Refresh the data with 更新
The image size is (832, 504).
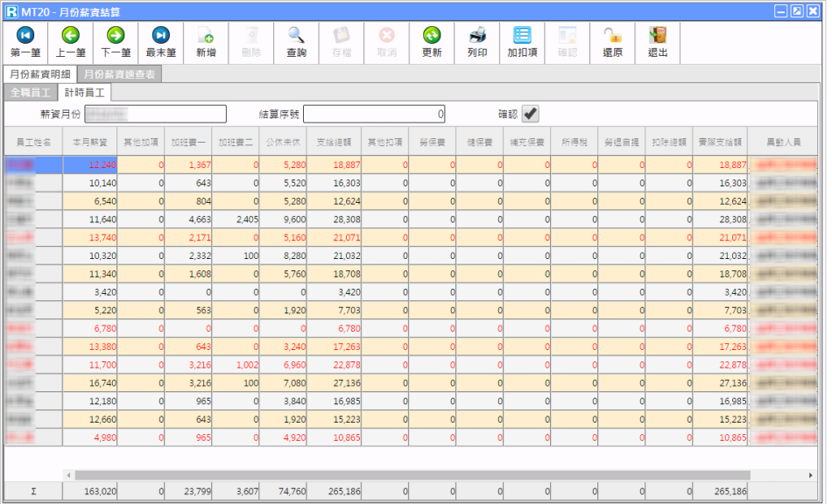tap(432, 42)
